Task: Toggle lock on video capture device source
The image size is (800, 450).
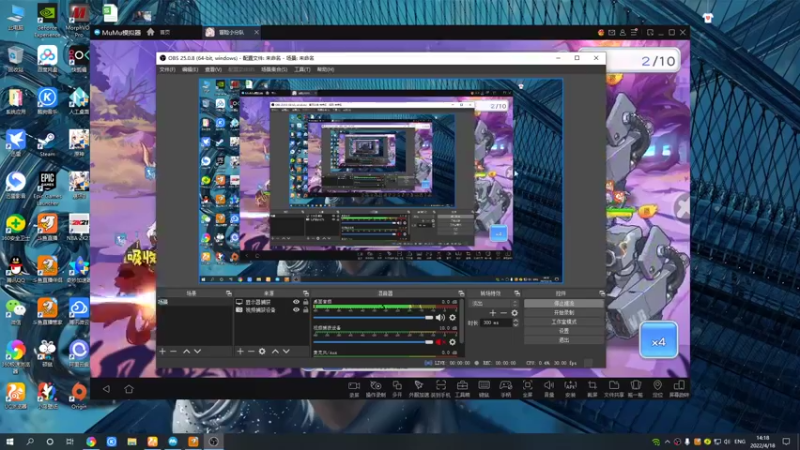Action: pyautogui.click(x=306, y=310)
